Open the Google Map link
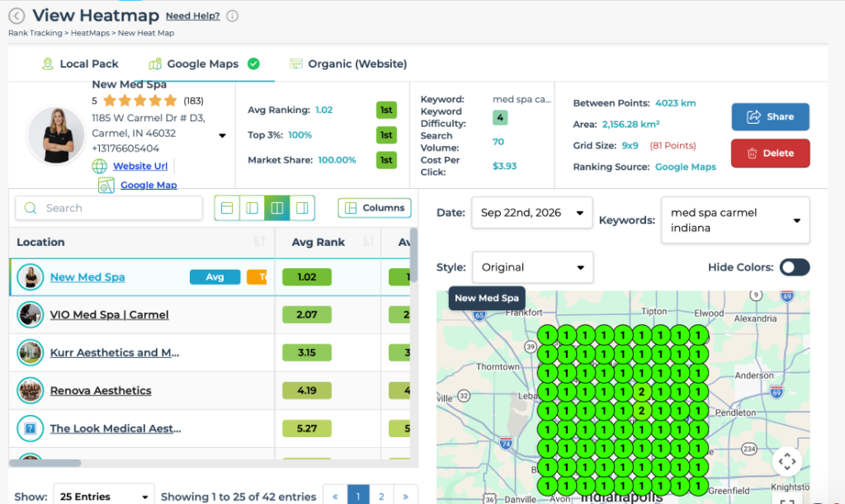 pyautogui.click(x=149, y=186)
